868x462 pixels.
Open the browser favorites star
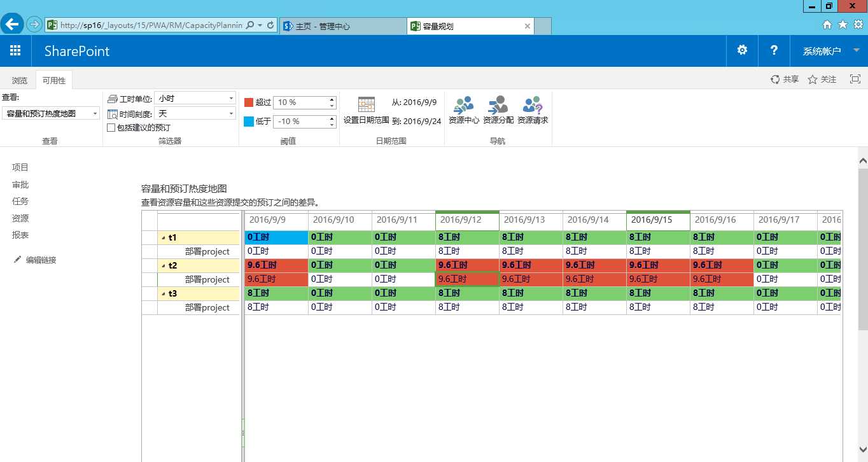click(843, 25)
